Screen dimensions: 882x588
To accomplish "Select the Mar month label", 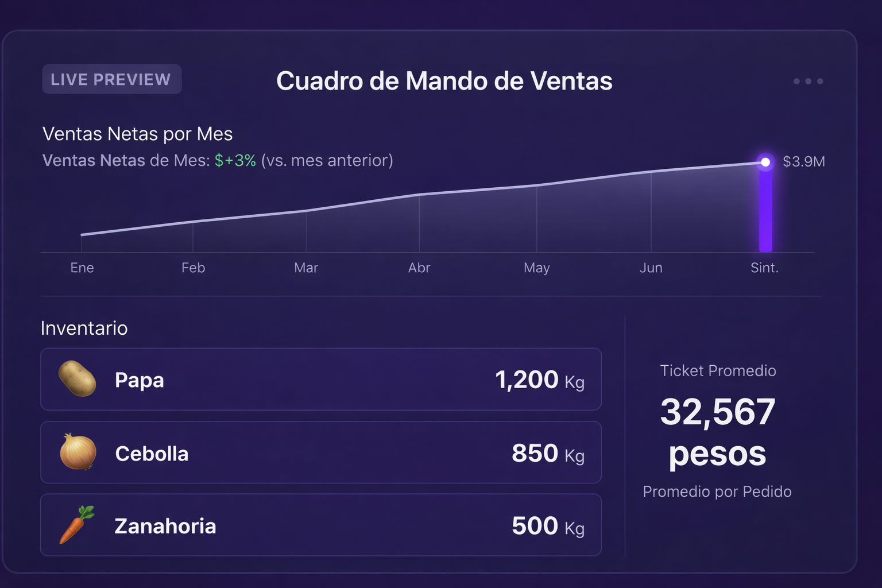I will 306,268.
